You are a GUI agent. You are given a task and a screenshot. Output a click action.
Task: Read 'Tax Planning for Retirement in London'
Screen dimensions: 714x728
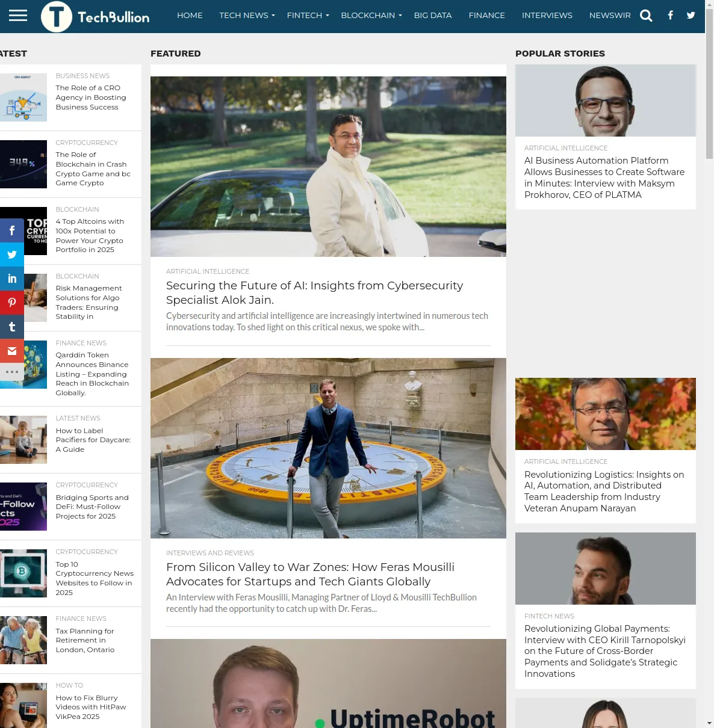pos(85,641)
